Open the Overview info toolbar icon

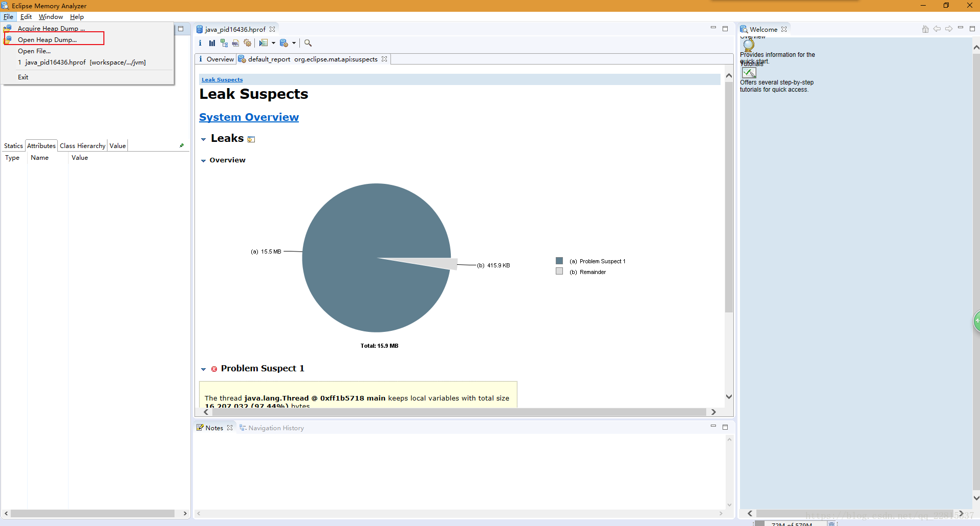tap(200, 43)
